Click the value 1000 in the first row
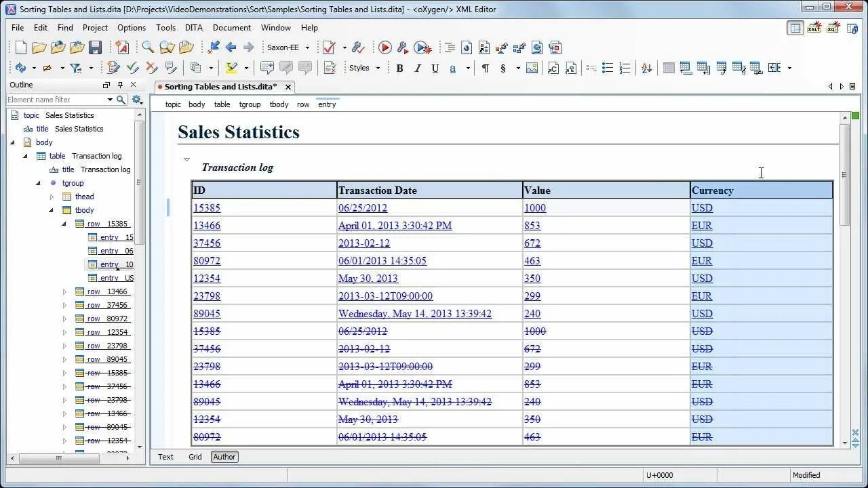Image resolution: width=868 pixels, height=488 pixels. point(535,208)
